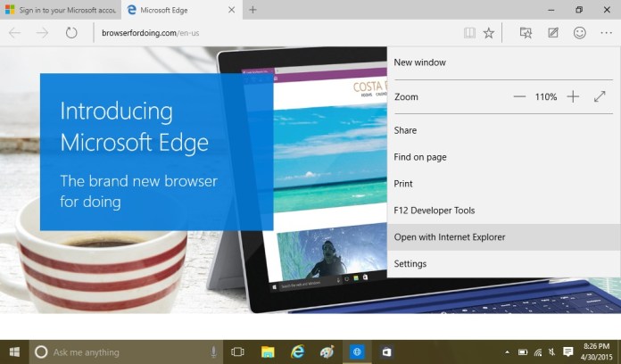Show hidden system tray icons

click(507, 352)
